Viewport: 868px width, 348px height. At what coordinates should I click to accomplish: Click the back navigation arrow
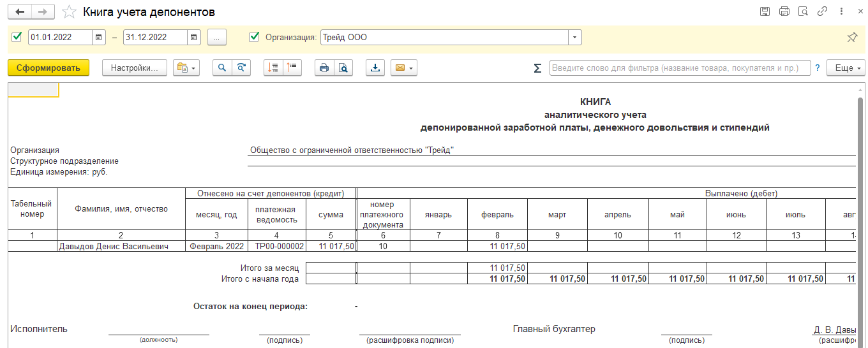[x=19, y=12]
